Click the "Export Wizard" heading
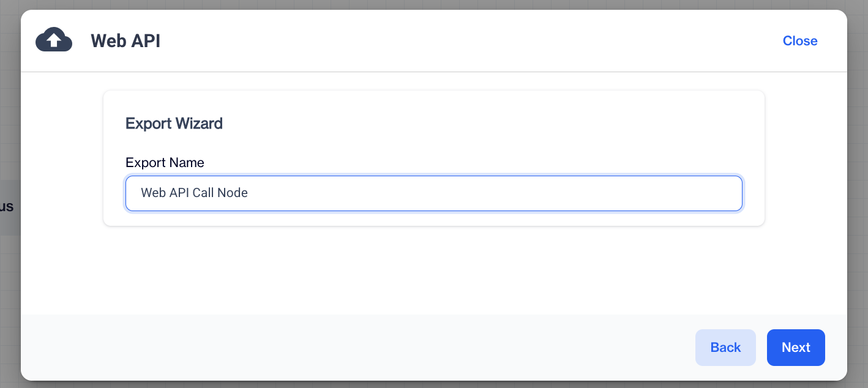 pos(174,124)
